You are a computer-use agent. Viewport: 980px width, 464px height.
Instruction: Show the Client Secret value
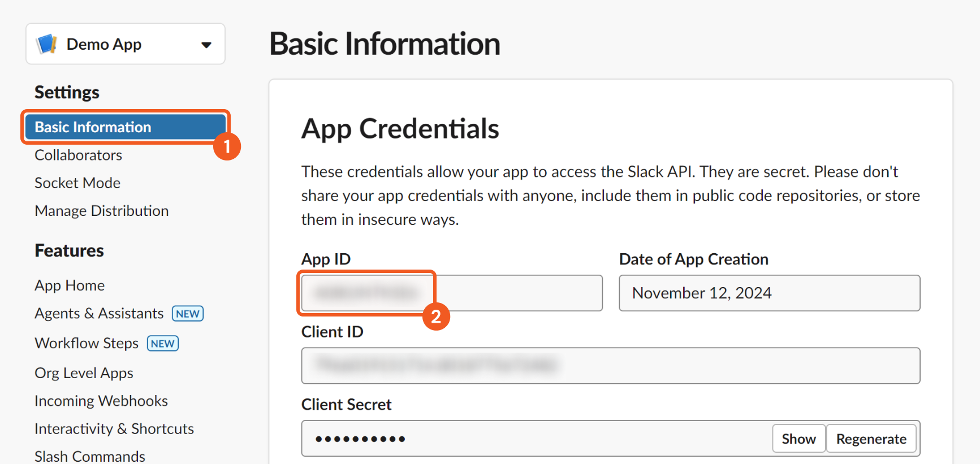coord(798,439)
